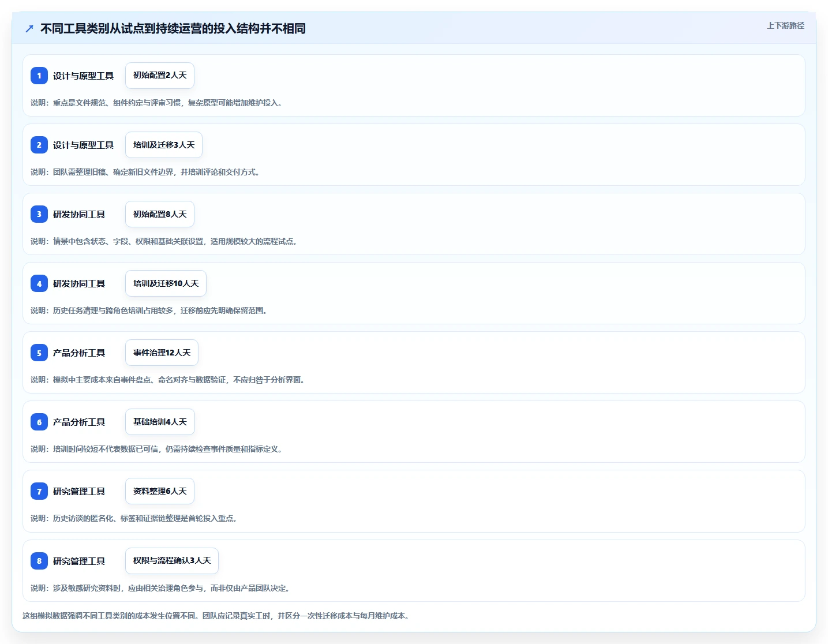The image size is (828, 644).
Task: Click the heading 不同工具类别从试点到持续运营的投入结构并不相同
Action: click(x=173, y=28)
